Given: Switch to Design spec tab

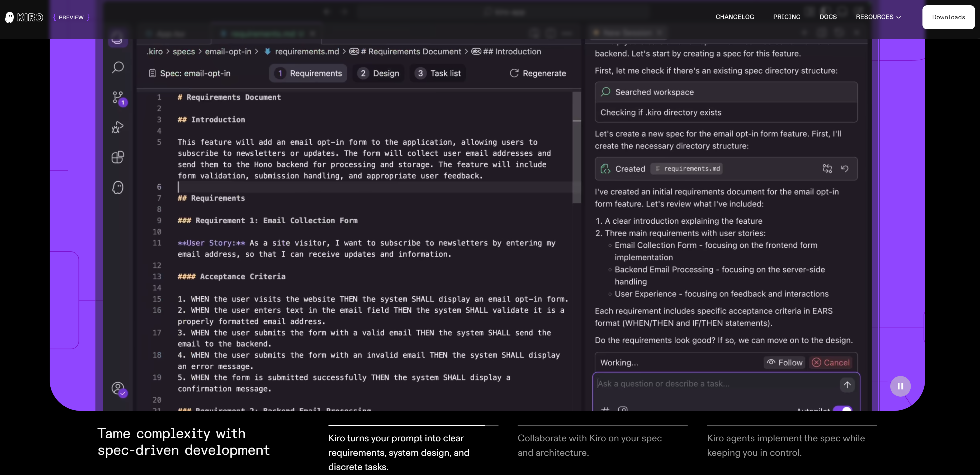Looking at the screenshot, I should click(378, 73).
